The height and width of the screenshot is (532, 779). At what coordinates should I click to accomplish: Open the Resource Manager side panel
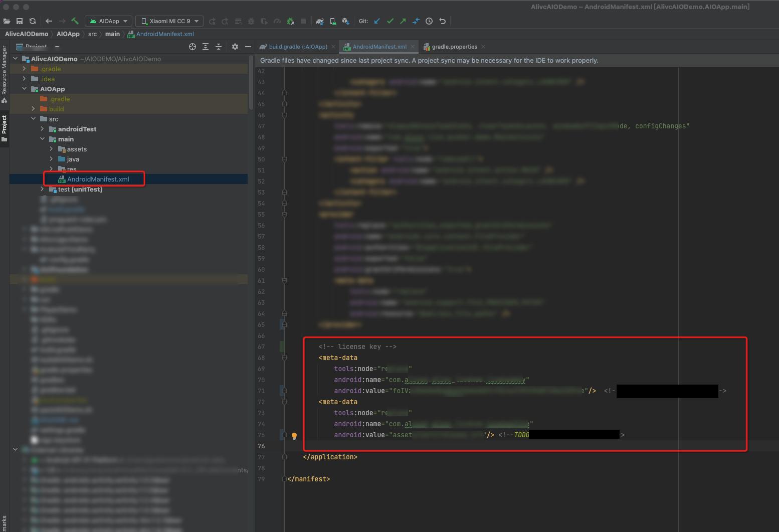[x=5, y=70]
